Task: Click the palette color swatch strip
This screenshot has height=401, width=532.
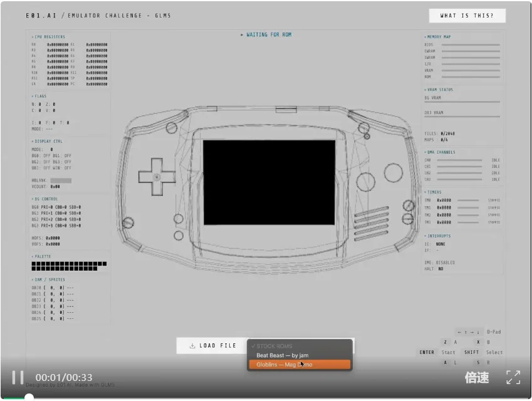Action: [69, 266]
